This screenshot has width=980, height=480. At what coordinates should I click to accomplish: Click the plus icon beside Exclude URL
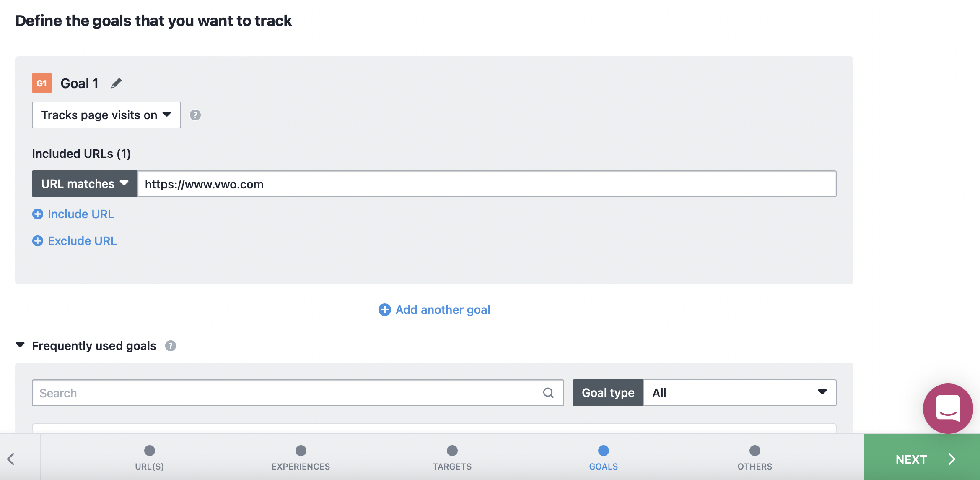(x=38, y=241)
